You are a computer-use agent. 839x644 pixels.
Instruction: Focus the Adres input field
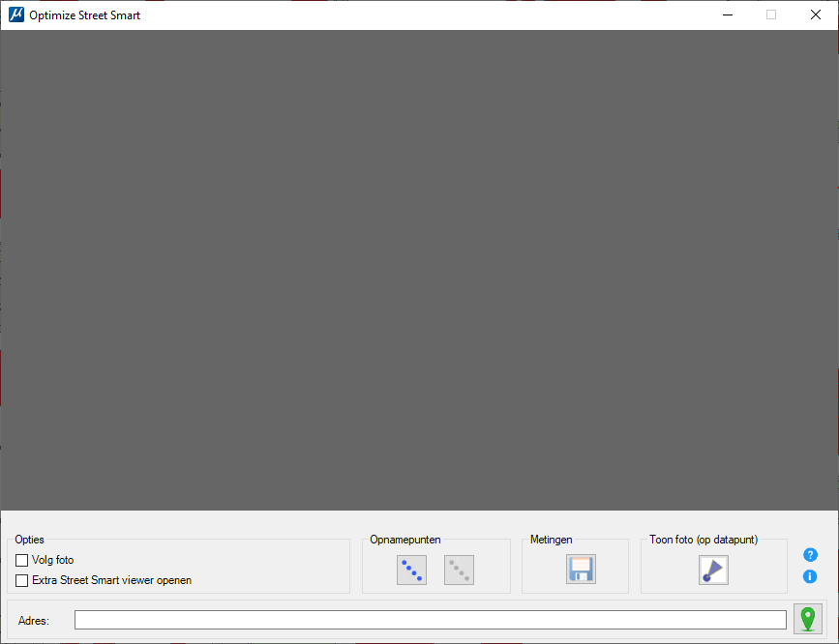431,620
